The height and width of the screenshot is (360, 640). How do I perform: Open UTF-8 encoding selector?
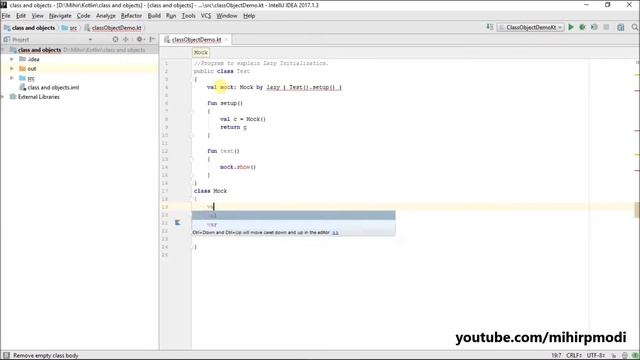pyautogui.click(x=596, y=356)
